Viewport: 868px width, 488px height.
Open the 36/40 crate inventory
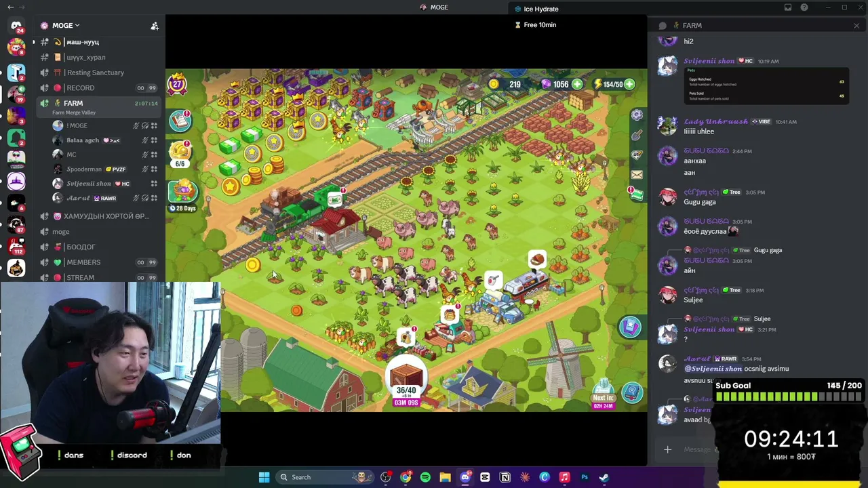[406, 382]
